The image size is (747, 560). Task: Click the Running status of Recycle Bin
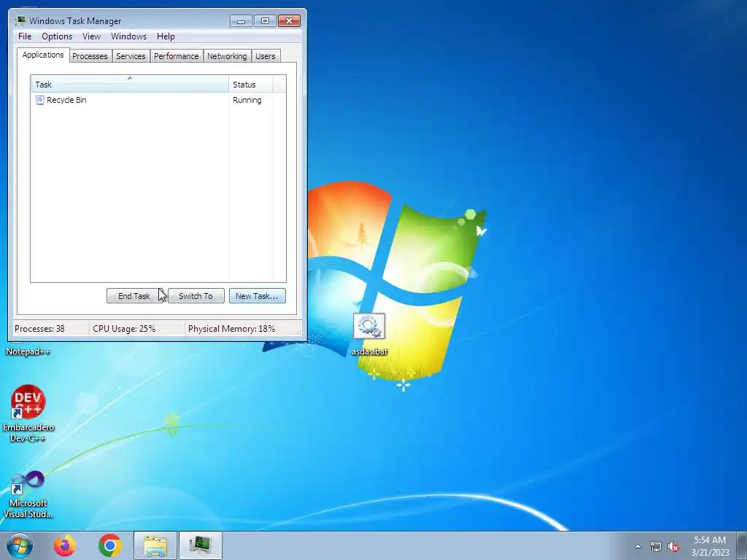click(247, 100)
